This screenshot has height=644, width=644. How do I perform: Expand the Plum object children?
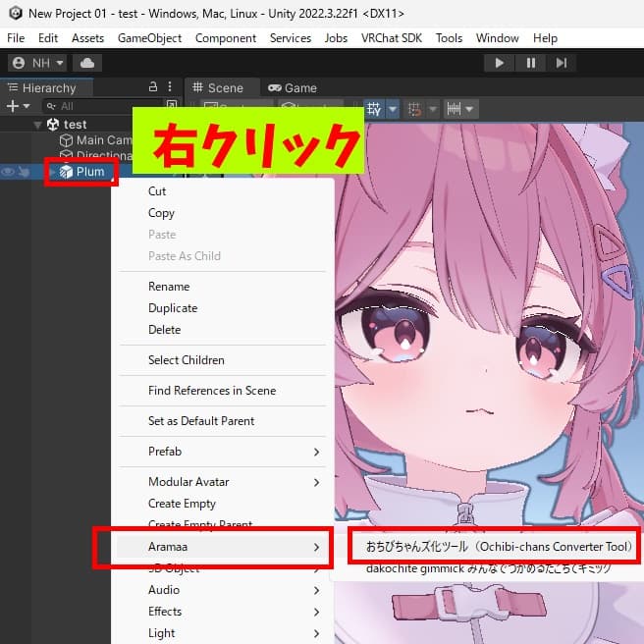(52, 172)
